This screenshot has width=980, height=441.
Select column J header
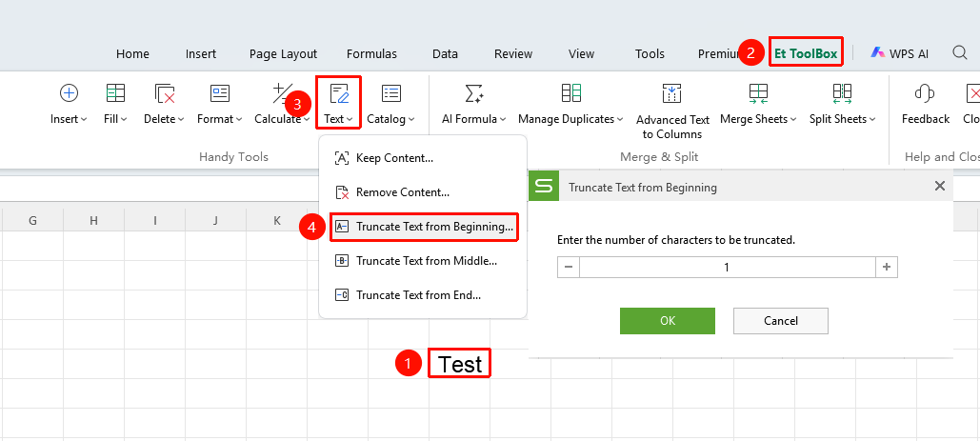215,220
